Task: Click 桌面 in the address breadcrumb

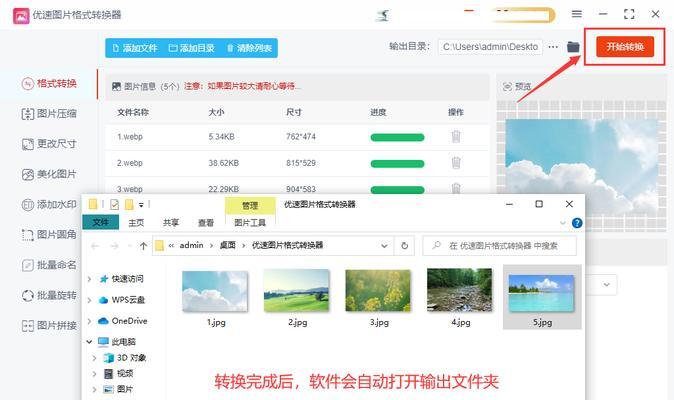Action: click(x=227, y=245)
